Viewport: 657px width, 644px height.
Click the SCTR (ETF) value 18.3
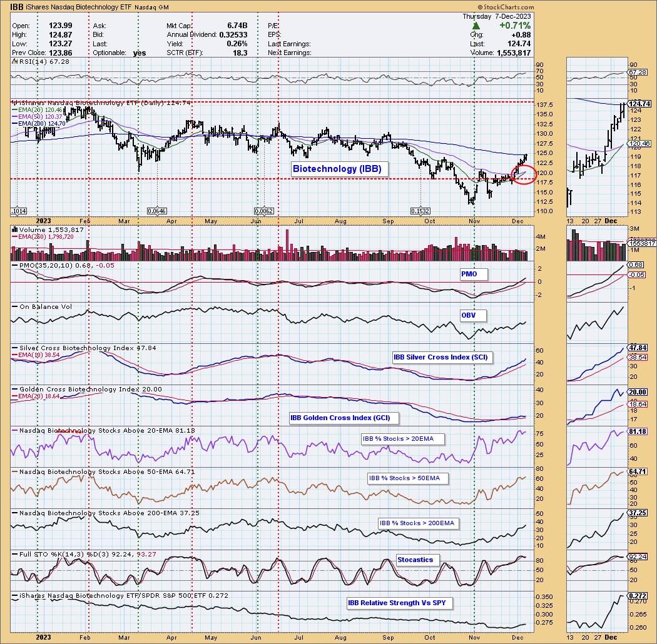[240, 53]
